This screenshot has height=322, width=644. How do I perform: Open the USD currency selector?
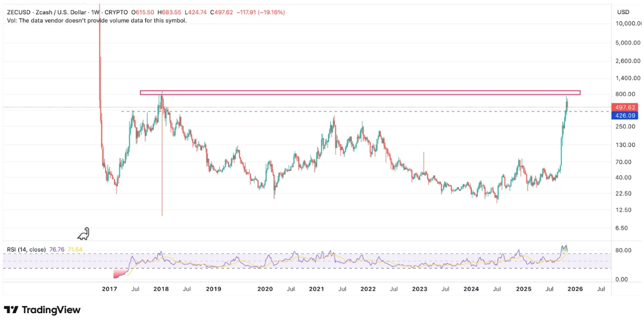(x=623, y=12)
